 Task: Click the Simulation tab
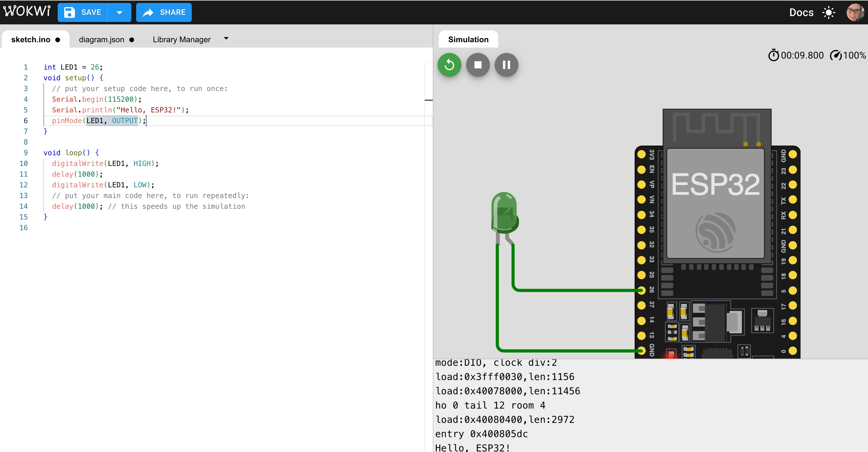(x=468, y=40)
